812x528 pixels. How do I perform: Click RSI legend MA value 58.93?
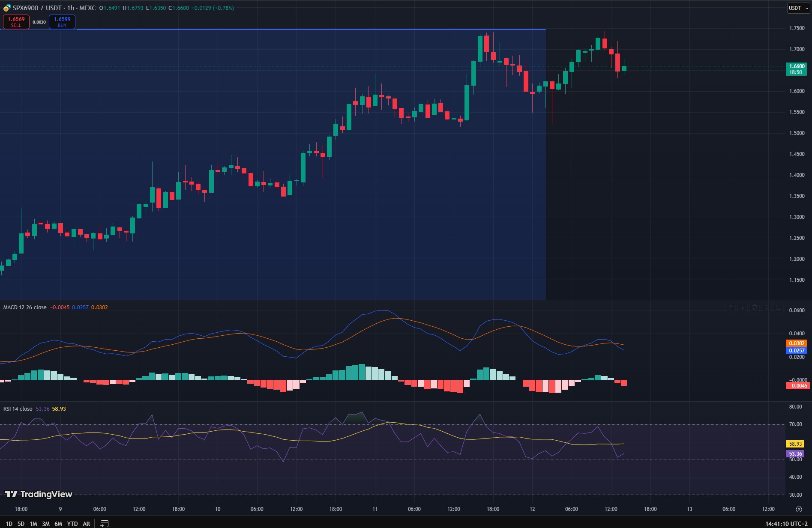pos(59,409)
